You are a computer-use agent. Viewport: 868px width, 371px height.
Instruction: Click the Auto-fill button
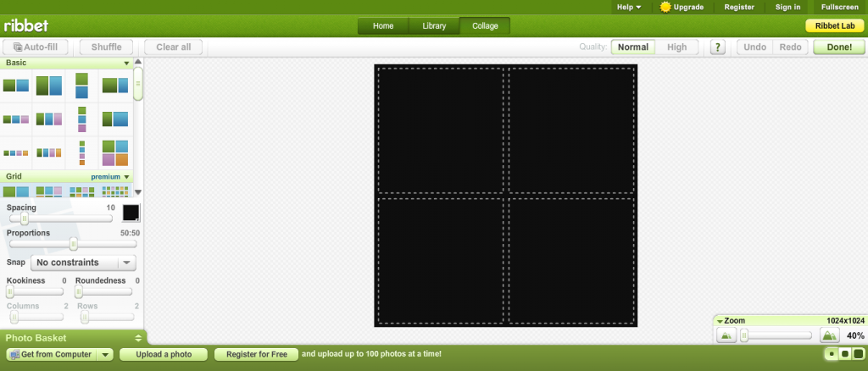pyautogui.click(x=36, y=47)
